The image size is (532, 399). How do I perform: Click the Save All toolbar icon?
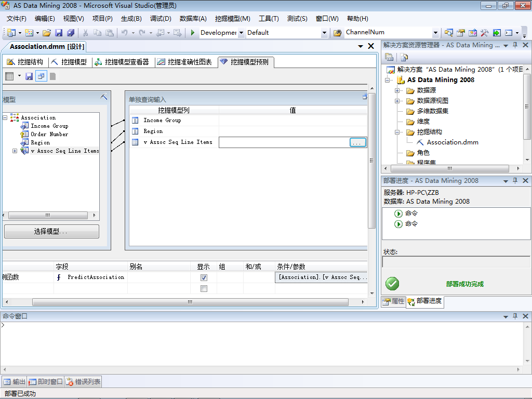click(71, 33)
